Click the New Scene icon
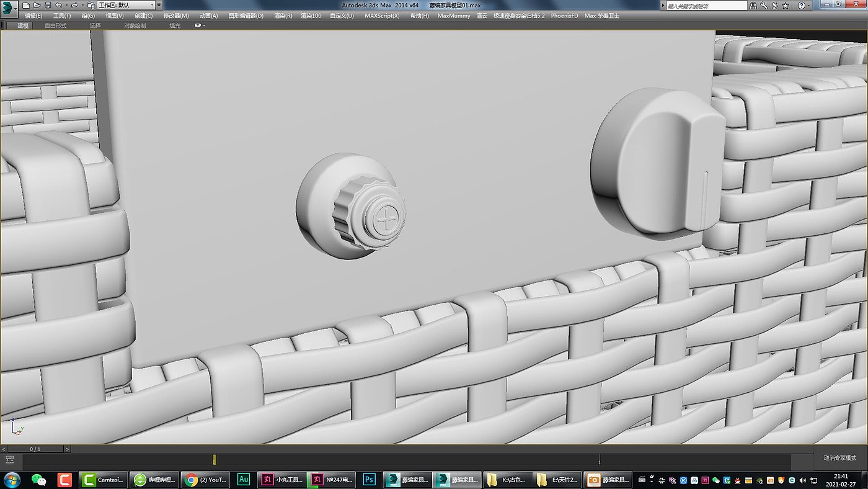 click(26, 5)
